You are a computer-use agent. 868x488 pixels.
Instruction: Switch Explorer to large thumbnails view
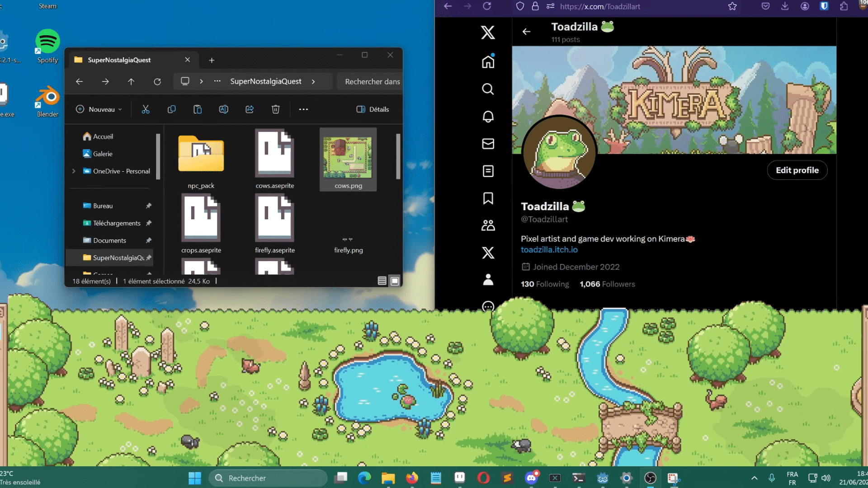click(395, 281)
